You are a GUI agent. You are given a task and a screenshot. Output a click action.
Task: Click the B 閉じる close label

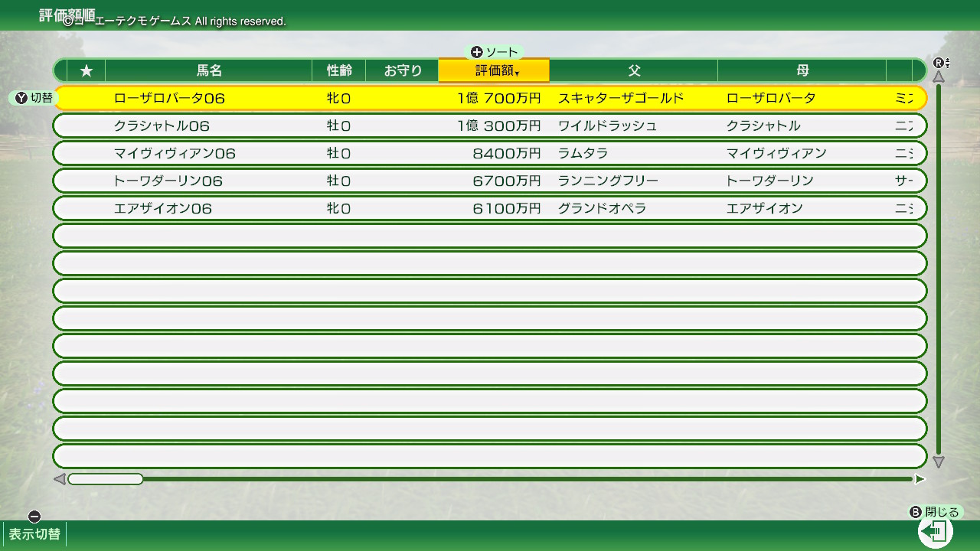click(935, 512)
